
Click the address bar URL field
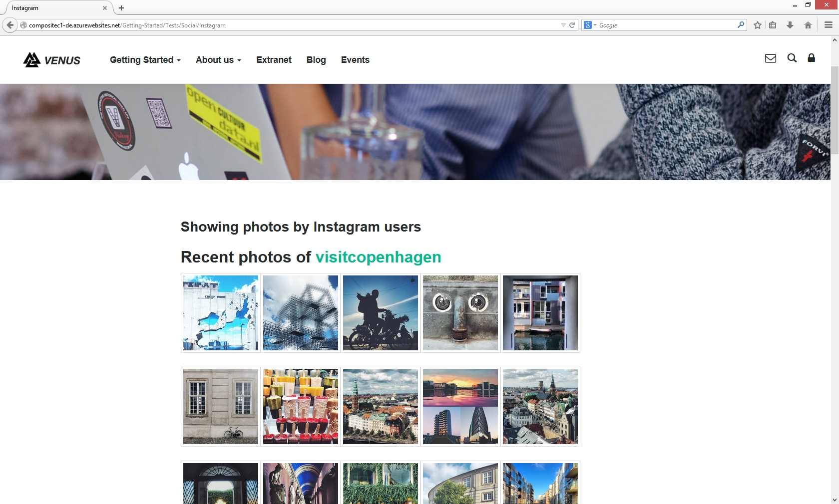point(290,25)
